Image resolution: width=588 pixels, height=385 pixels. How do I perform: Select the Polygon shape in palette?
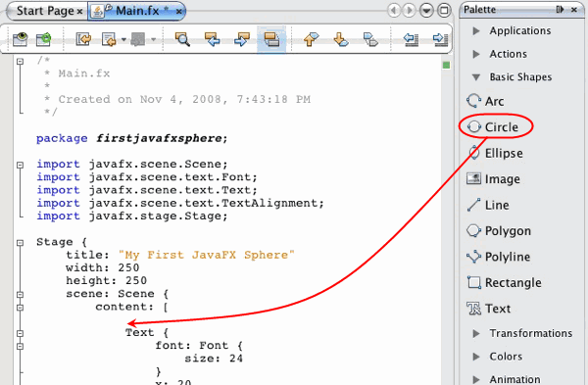pyautogui.click(x=499, y=231)
